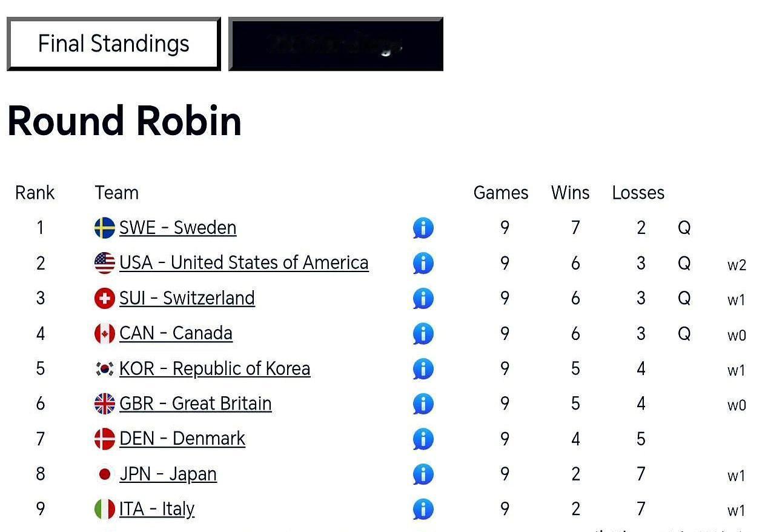Click the Italy flag icon
The width and height of the screenshot is (765, 532).
(105, 510)
